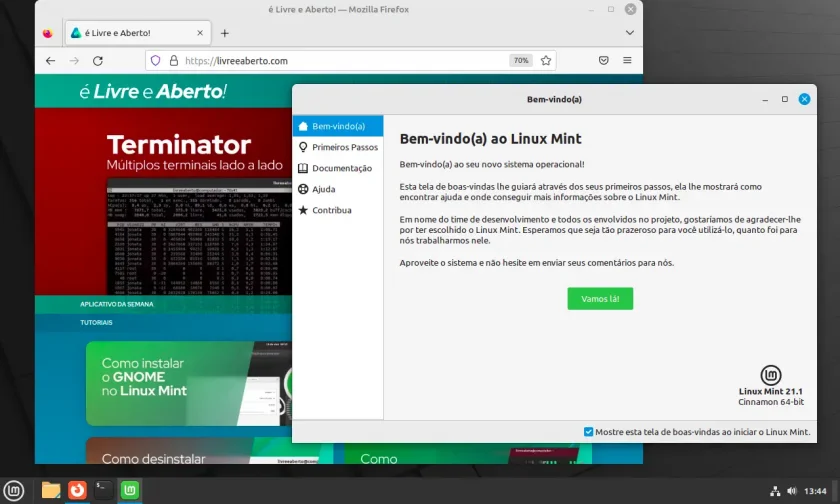Toggle 'Mostre esta tela de boas-vindas' checkbox

click(588, 432)
